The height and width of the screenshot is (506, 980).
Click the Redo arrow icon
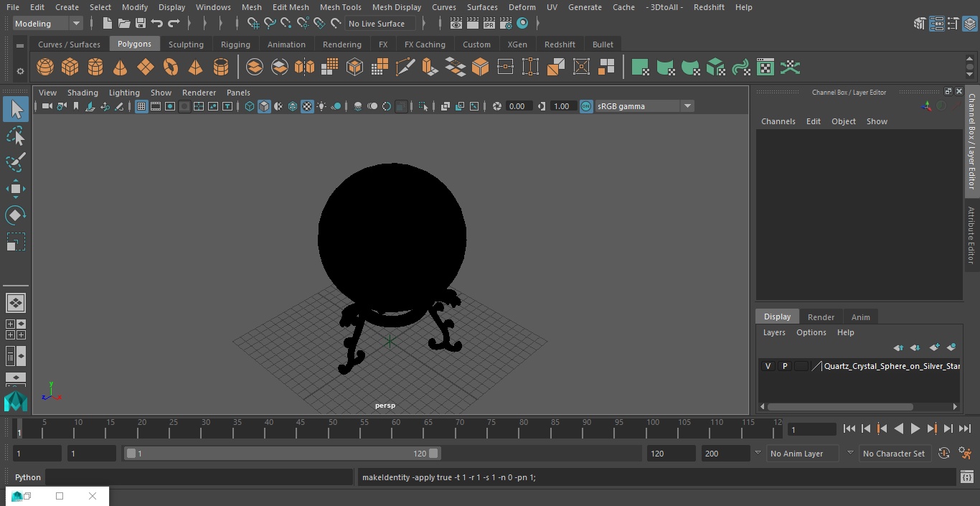[x=174, y=24]
